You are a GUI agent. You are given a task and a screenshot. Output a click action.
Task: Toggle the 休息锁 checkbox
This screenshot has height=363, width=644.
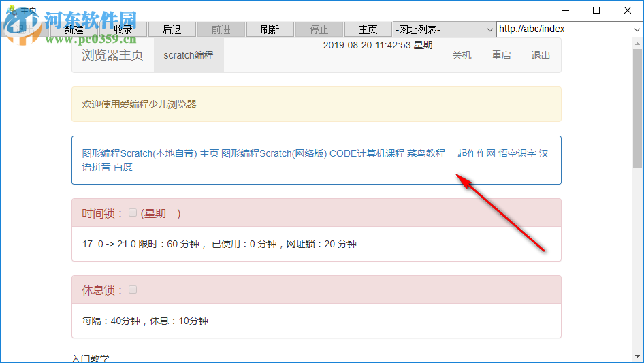click(x=132, y=289)
